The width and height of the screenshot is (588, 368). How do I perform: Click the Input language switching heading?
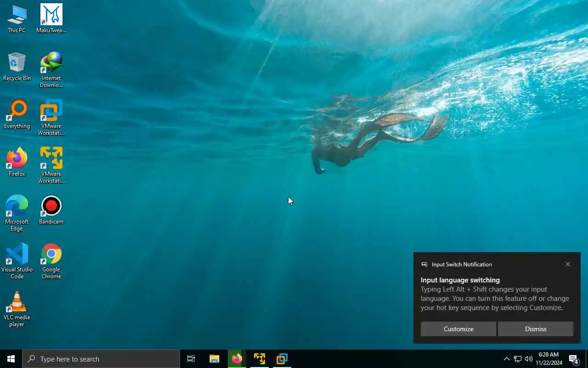click(x=460, y=280)
